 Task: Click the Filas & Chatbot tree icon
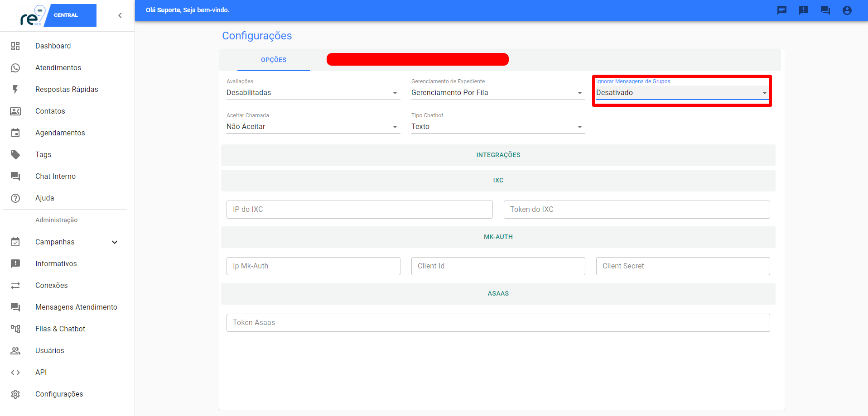pos(15,329)
